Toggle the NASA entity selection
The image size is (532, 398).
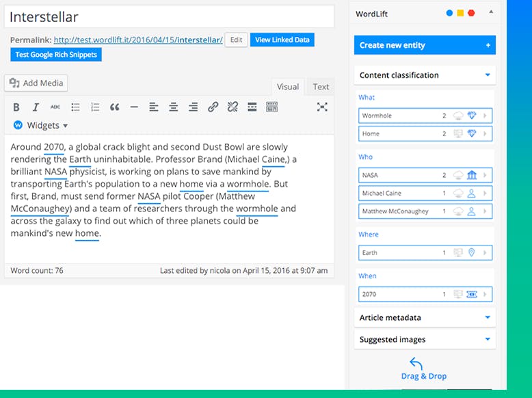[425, 175]
